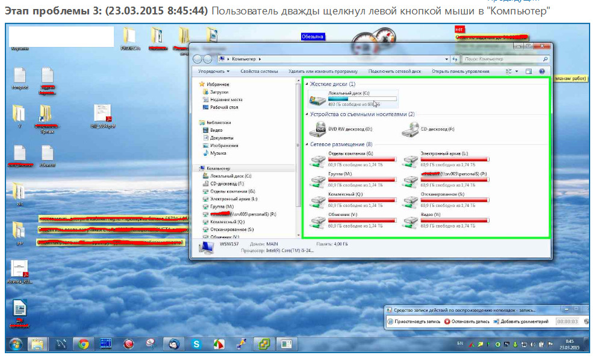Open network drive Отделы компании (G:) icon
The image size is (595, 364).
click(317, 161)
